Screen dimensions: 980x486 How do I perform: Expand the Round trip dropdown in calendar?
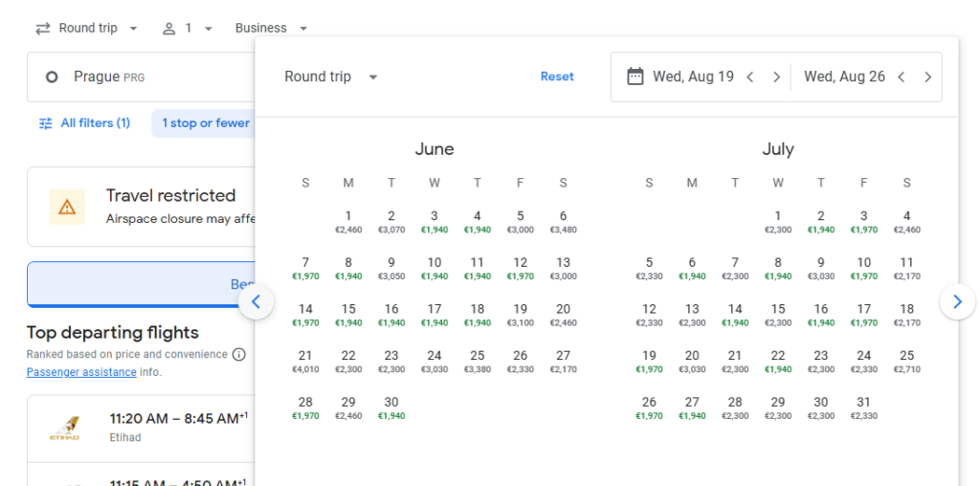pyautogui.click(x=331, y=77)
